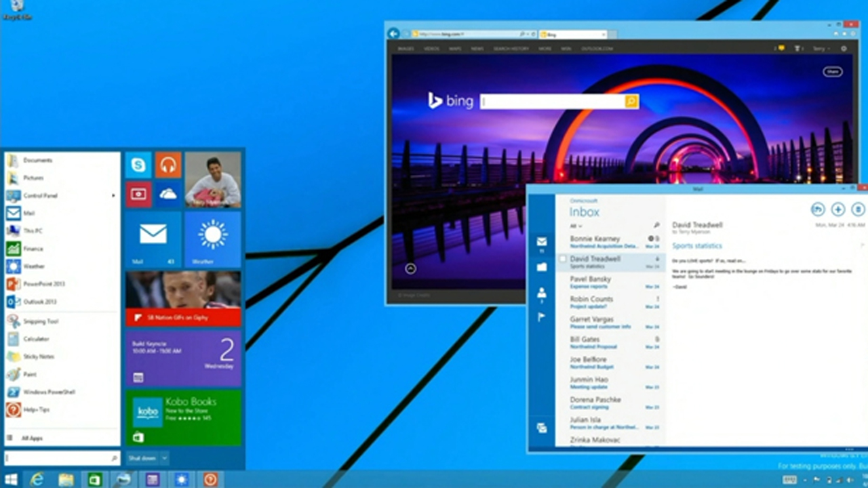Delete the email using the trash icon
This screenshot has width=868, height=488.
pos(857,209)
